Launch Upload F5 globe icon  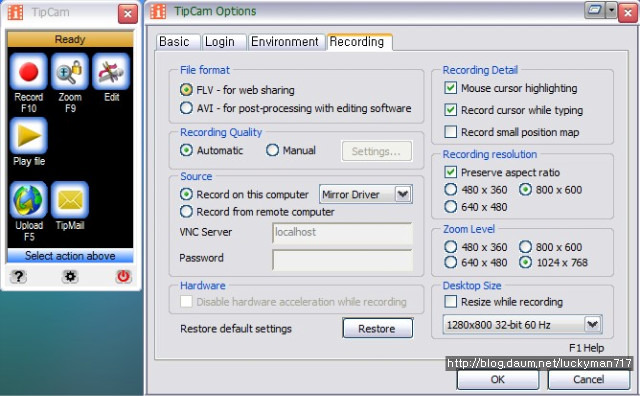point(29,200)
